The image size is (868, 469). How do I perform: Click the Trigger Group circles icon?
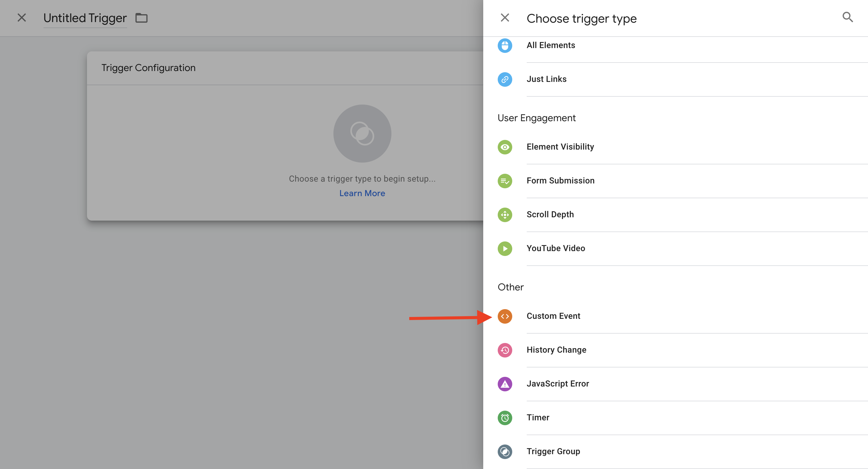click(504, 451)
